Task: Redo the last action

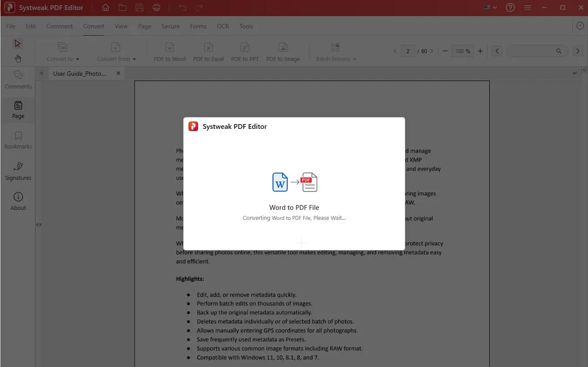Action: click(x=199, y=8)
